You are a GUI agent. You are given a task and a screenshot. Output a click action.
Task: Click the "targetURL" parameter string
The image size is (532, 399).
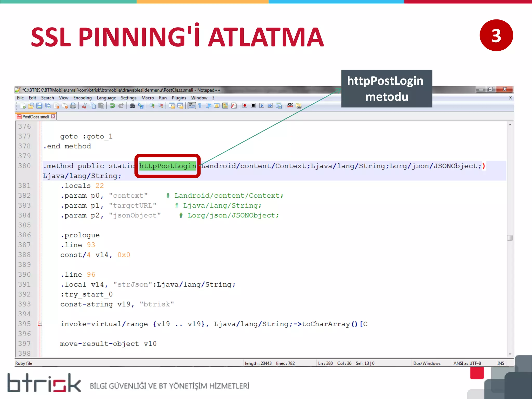(132, 205)
